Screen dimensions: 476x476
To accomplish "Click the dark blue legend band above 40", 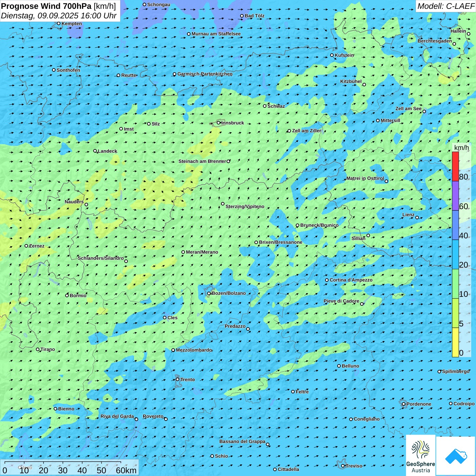I will coord(455,225).
